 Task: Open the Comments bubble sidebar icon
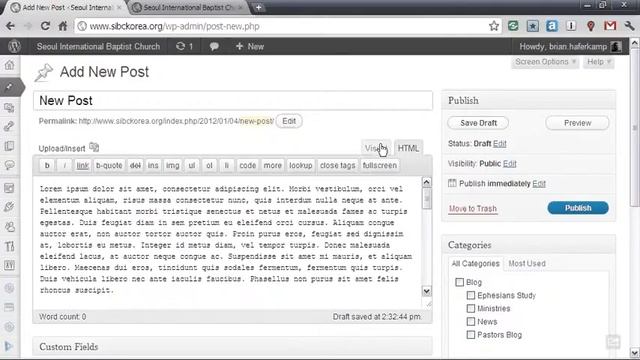9,165
